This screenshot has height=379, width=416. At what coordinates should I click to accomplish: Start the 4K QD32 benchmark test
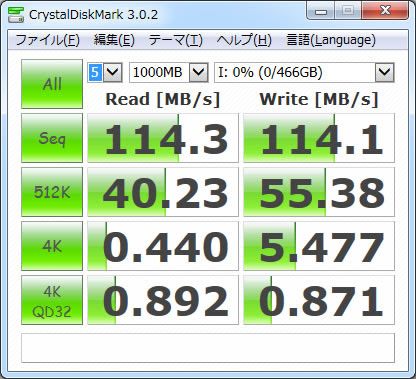[52, 300]
